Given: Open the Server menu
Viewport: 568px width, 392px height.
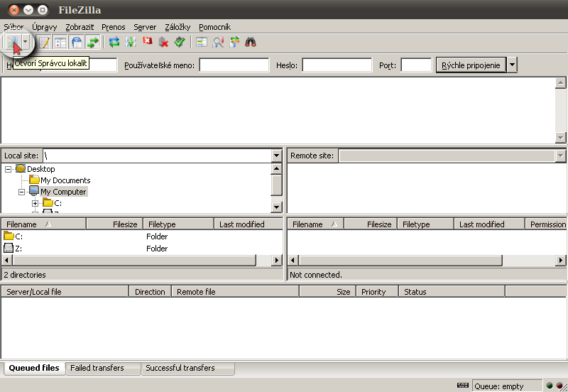Looking at the screenshot, I should (x=145, y=27).
